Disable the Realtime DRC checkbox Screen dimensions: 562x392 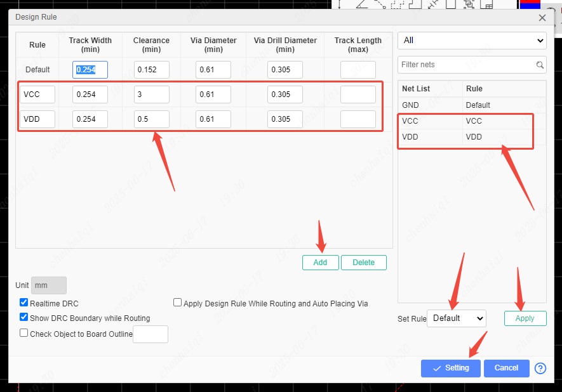pos(24,303)
